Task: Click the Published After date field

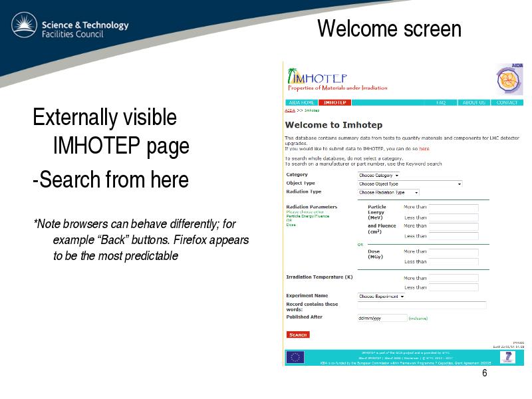Action: 382,318
